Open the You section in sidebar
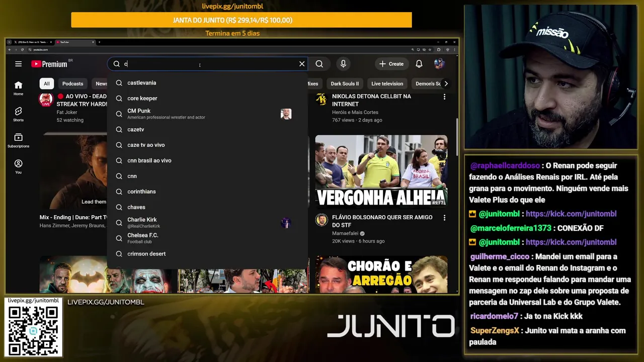This screenshot has height=362, width=644. (x=18, y=166)
